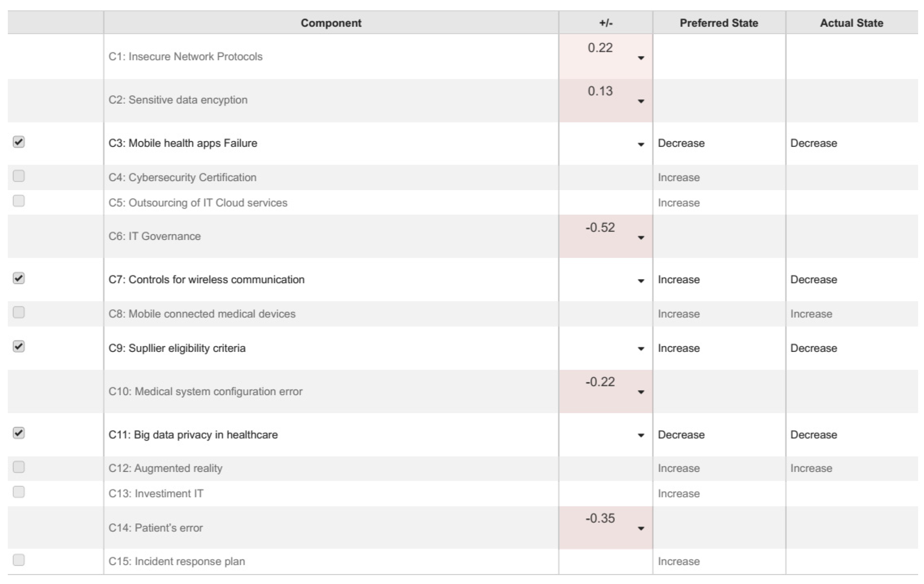Click the +/- column header

click(x=605, y=23)
